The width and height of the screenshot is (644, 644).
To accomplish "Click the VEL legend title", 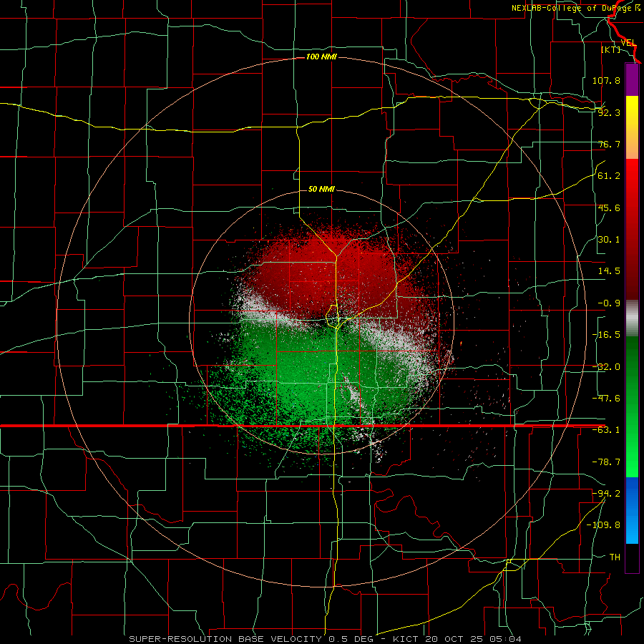I will [x=628, y=43].
